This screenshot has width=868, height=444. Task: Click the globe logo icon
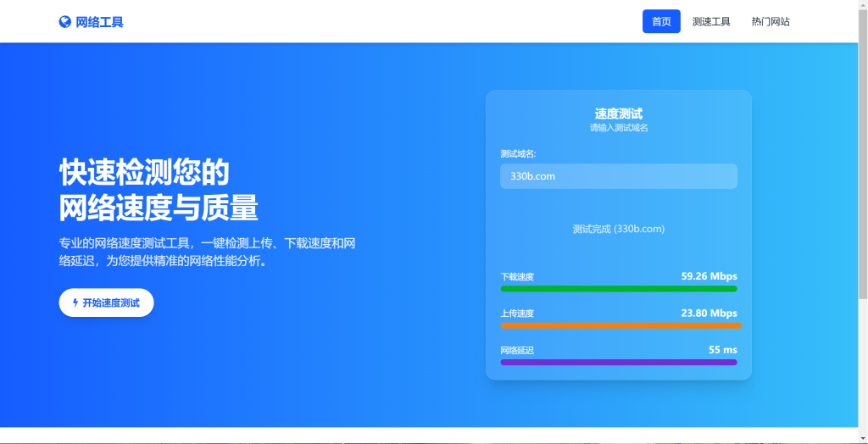pyautogui.click(x=65, y=22)
